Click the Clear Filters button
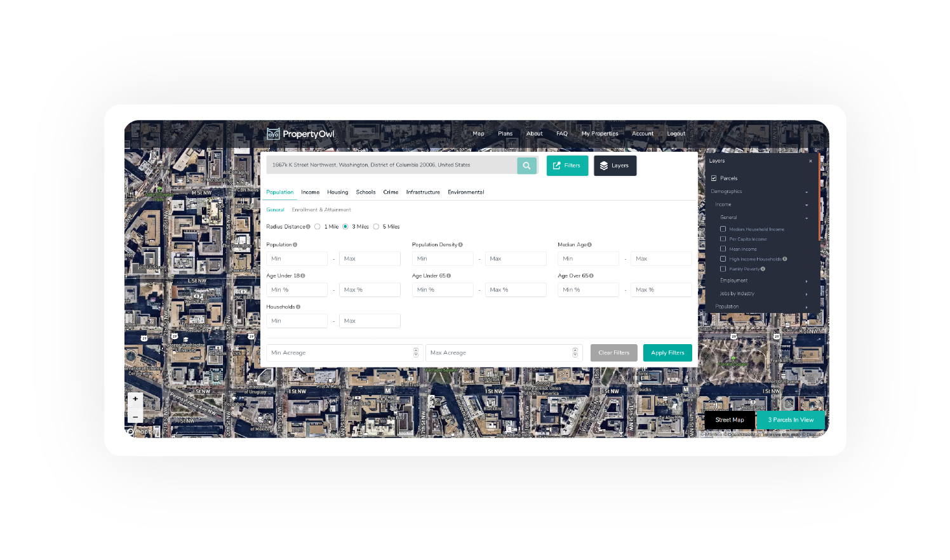This screenshot has height=560, width=950. (613, 353)
